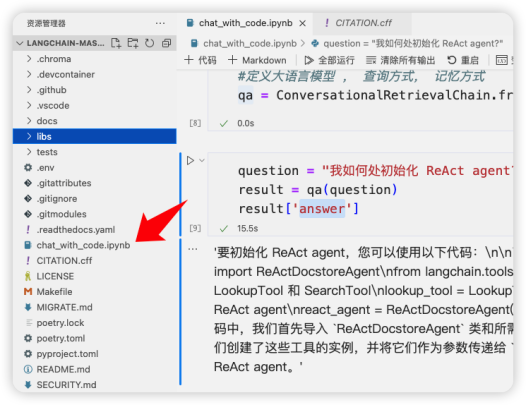Click the New Folder icon in explorer header
Screen dimensions: 526x405
coord(133,43)
